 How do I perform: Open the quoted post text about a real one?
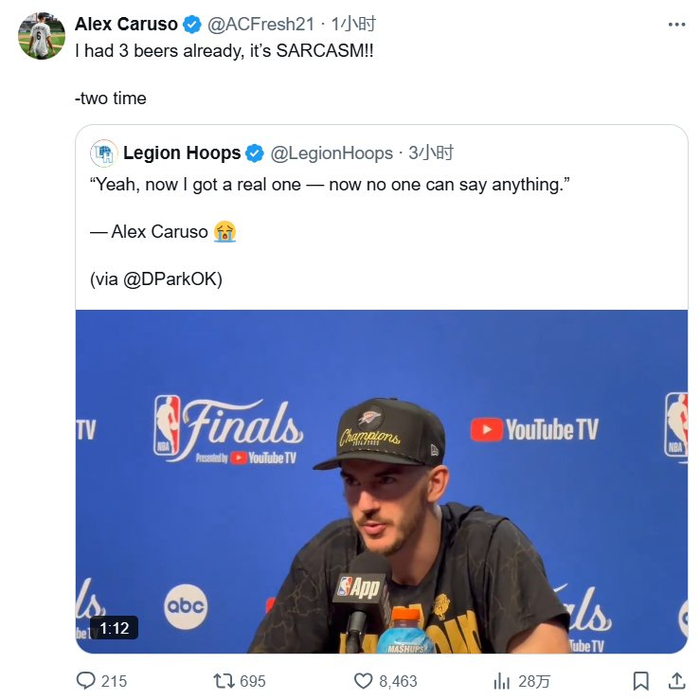pyautogui.click(x=326, y=185)
